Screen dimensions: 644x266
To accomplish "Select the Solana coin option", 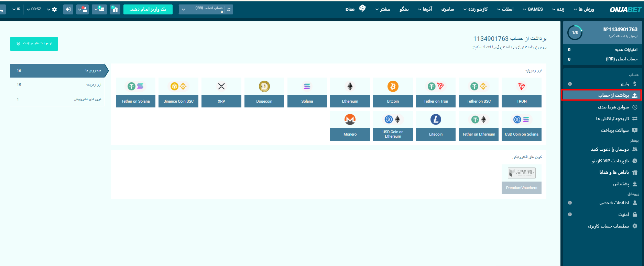I will [x=307, y=93].
